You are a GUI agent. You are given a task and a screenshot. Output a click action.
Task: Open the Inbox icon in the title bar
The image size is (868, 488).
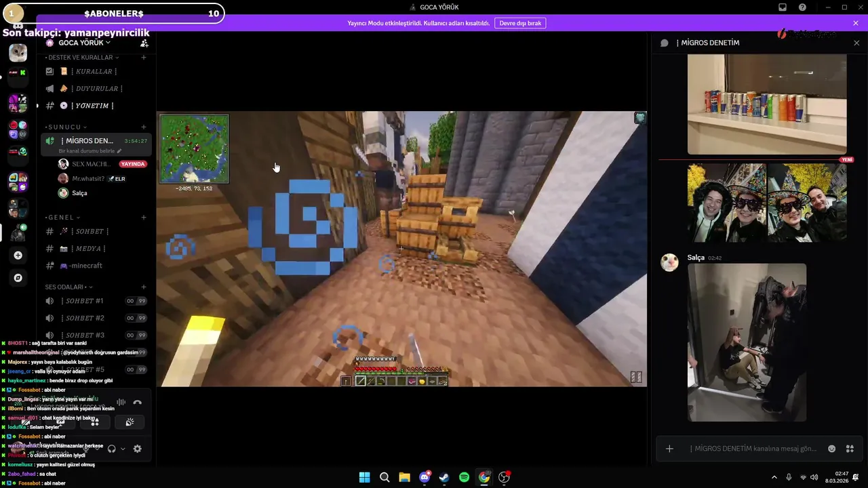click(x=782, y=7)
